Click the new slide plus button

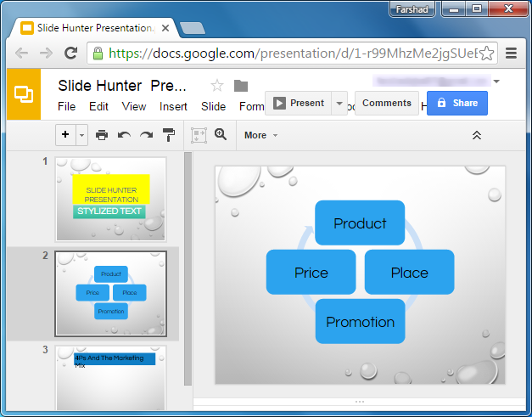65,135
